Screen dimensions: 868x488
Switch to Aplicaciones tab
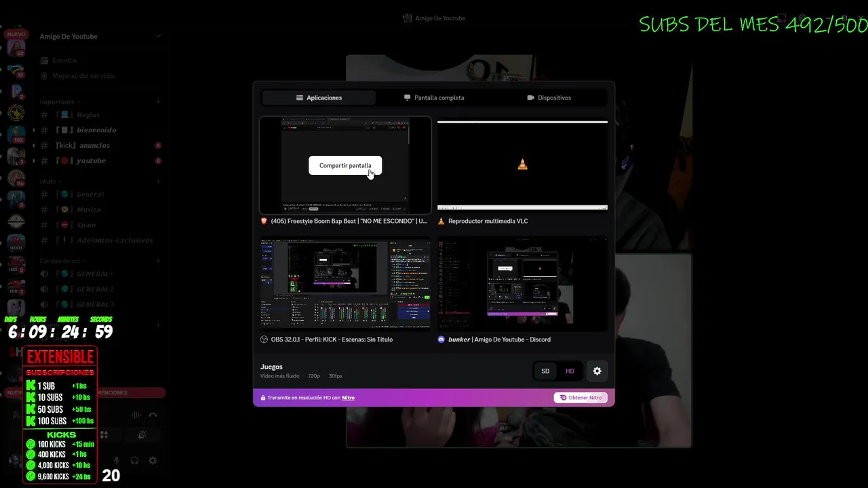click(x=319, y=98)
